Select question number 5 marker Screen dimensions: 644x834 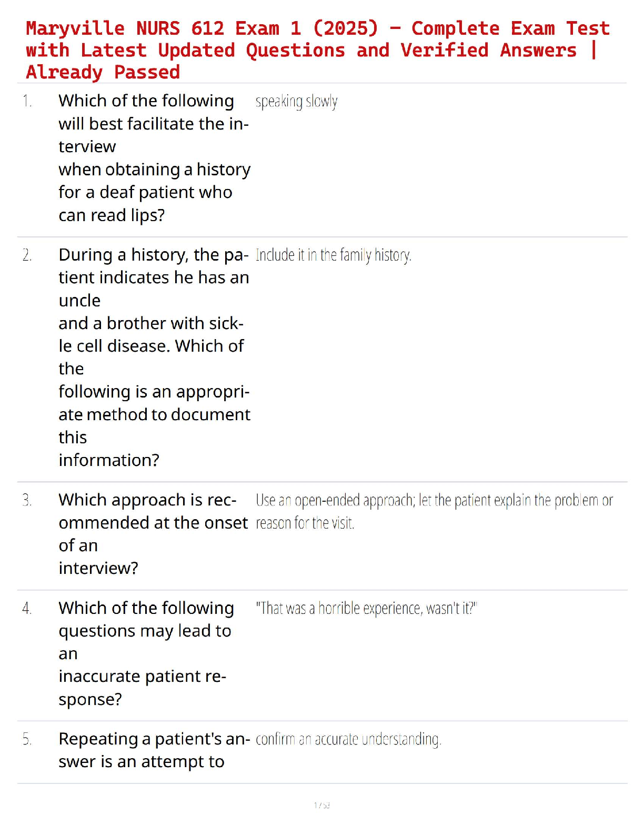[x=27, y=740]
